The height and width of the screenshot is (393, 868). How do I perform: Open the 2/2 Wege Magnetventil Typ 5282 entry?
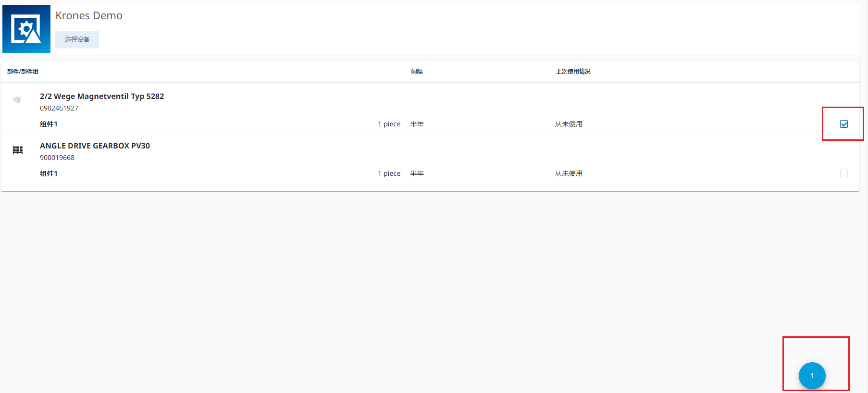102,97
